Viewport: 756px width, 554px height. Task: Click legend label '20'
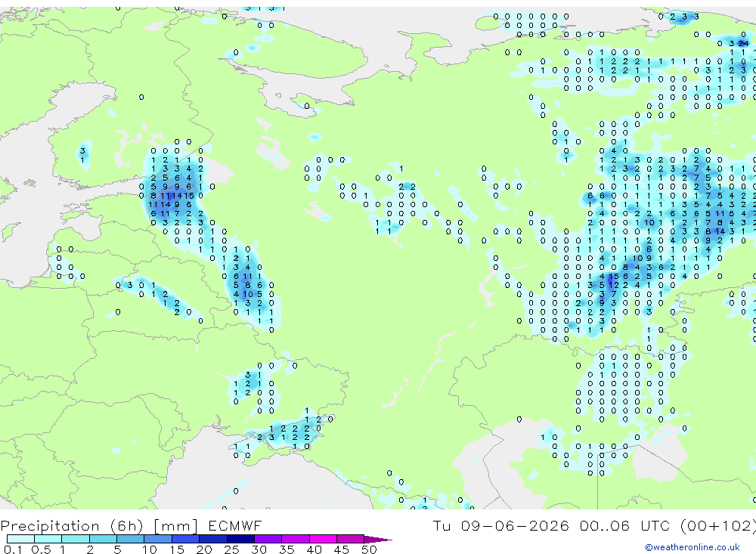click(x=204, y=549)
